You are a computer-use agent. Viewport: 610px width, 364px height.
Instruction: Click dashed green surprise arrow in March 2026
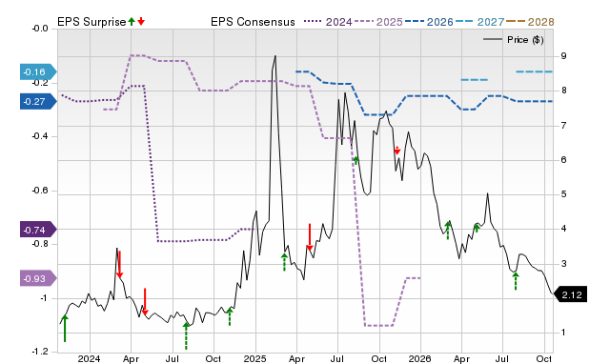click(448, 231)
